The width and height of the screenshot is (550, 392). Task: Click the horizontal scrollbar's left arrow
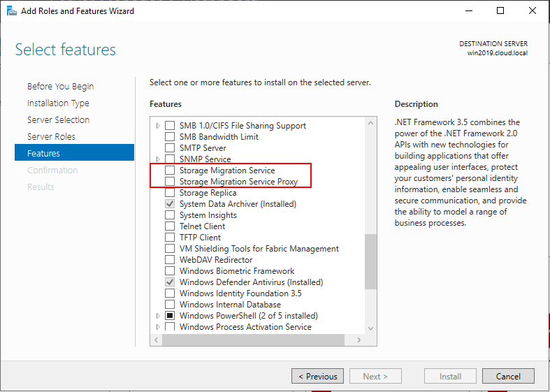[x=157, y=340]
